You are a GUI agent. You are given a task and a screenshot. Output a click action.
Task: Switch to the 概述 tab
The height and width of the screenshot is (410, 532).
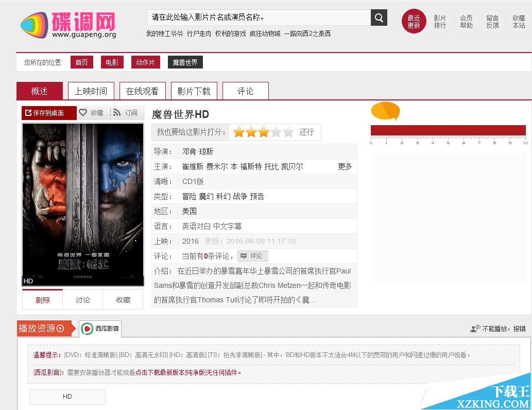click(39, 91)
